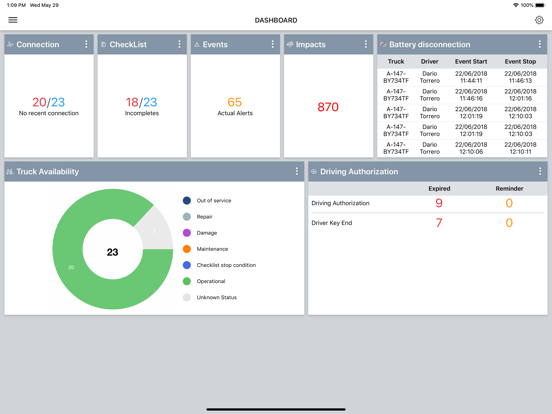
Task: Click the Reminder column header
Action: [x=509, y=188]
